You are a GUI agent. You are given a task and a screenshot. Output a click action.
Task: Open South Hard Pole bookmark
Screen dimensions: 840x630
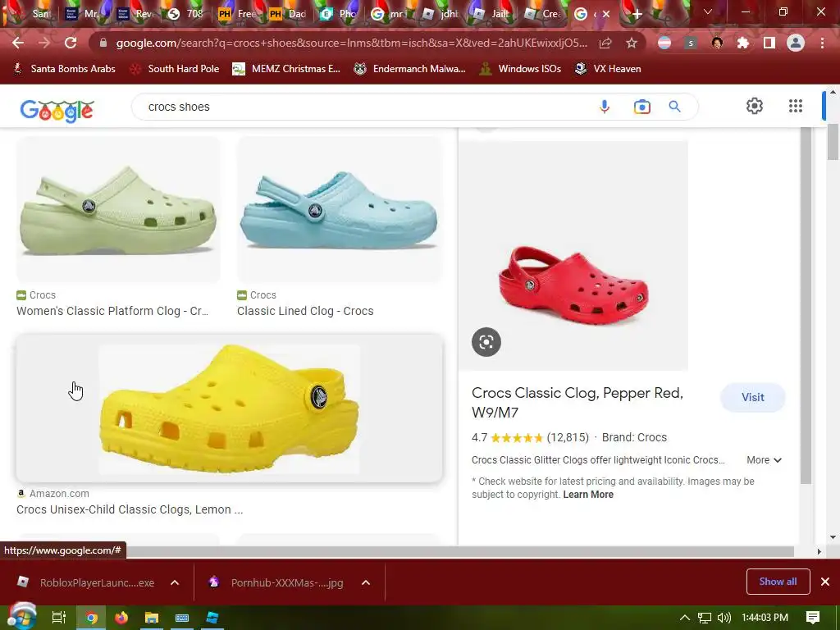coord(175,69)
